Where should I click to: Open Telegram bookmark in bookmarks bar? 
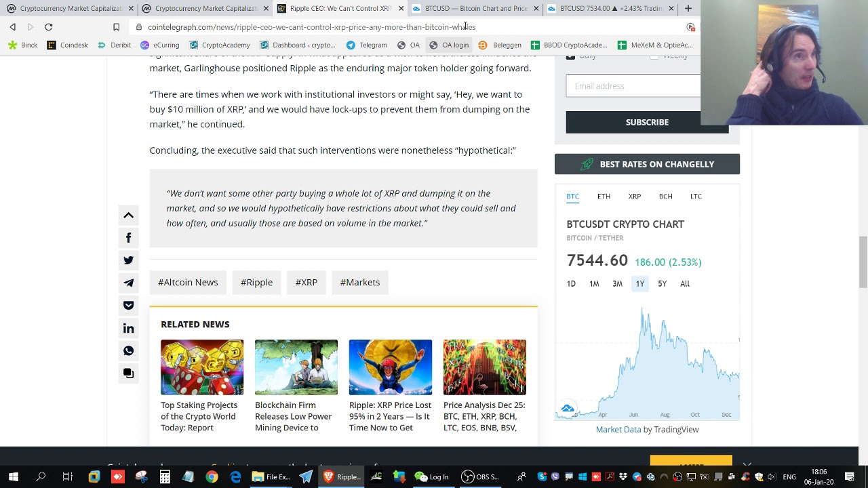(367, 45)
